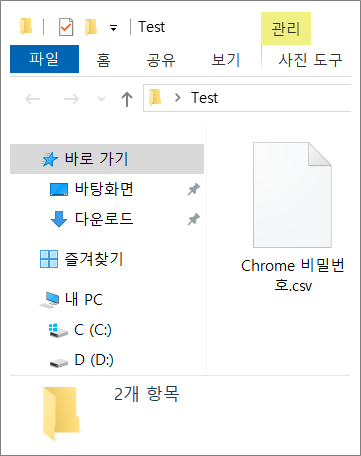361x456 pixels.
Task: Open recent locations dropdown chevron
Action: 101,99
